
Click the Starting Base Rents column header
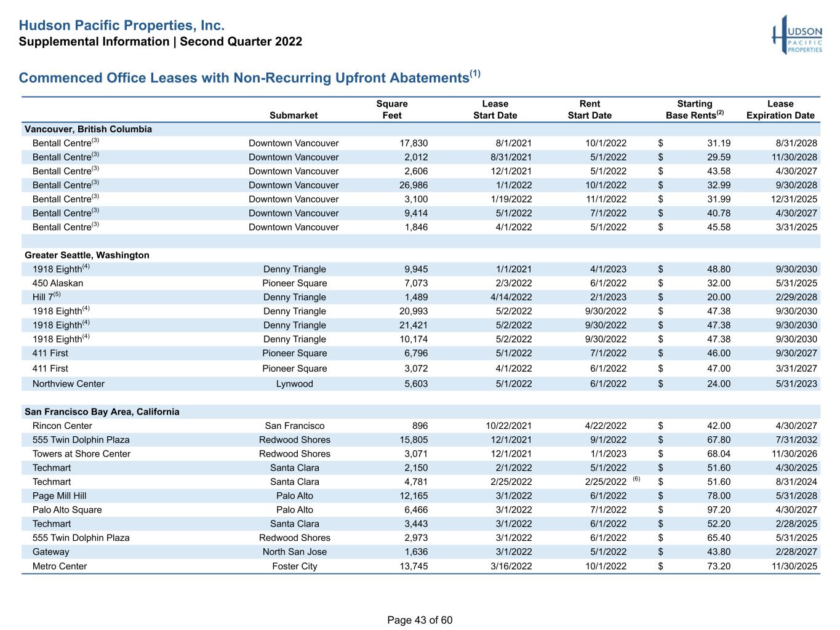[695, 110]
